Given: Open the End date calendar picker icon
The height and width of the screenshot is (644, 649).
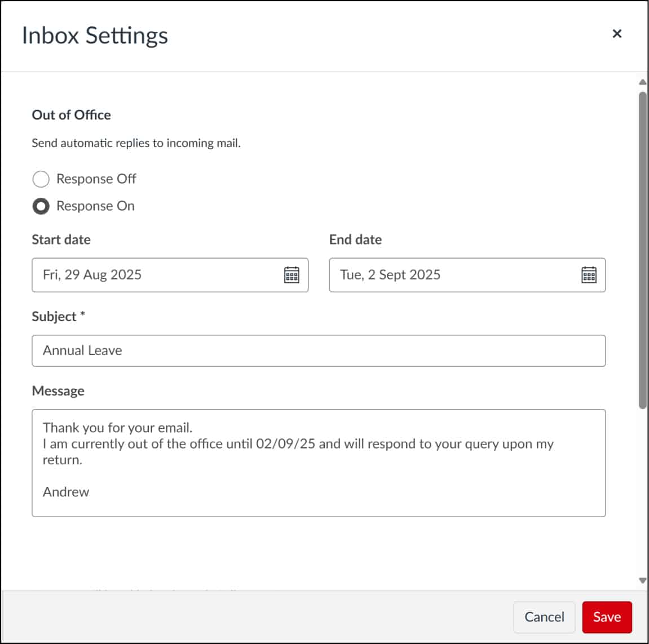Looking at the screenshot, I should pyautogui.click(x=589, y=275).
